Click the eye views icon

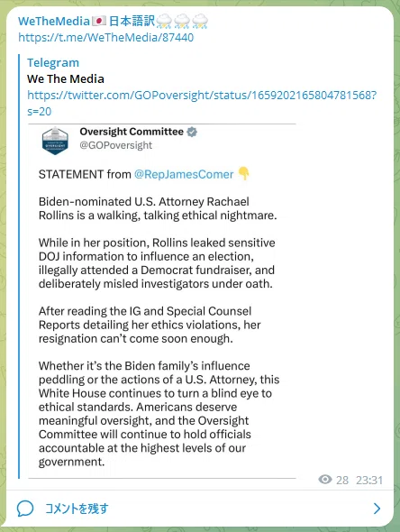[x=325, y=480]
